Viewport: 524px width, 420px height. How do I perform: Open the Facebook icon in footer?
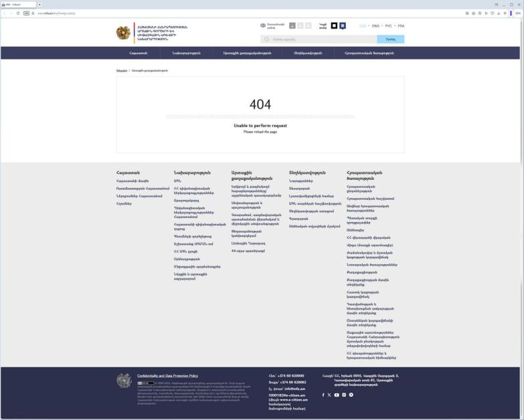point(323,395)
